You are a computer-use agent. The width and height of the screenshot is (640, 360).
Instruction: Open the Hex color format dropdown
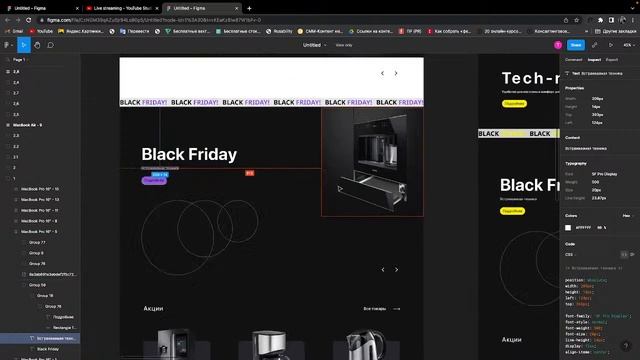pyautogui.click(x=627, y=216)
